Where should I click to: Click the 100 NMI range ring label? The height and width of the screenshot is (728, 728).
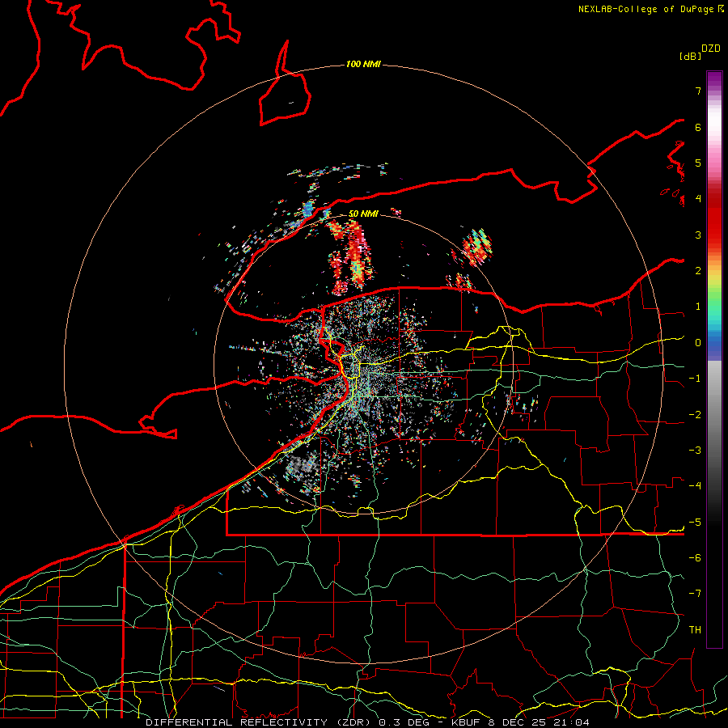click(x=363, y=64)
